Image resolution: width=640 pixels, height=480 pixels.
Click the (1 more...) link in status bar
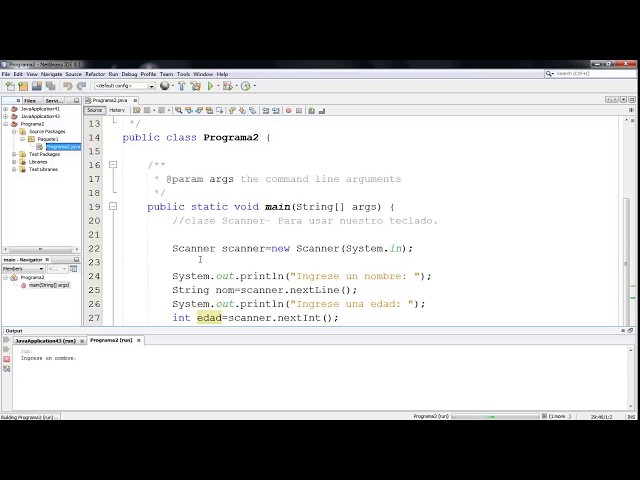pos(560,416)
